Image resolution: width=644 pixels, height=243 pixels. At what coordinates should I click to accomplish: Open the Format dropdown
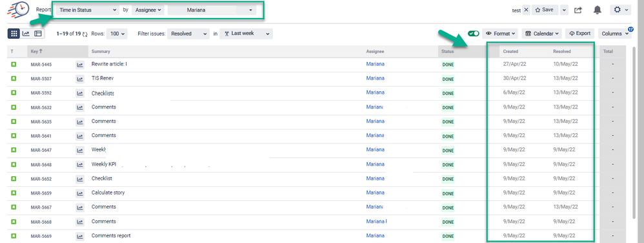501,34
